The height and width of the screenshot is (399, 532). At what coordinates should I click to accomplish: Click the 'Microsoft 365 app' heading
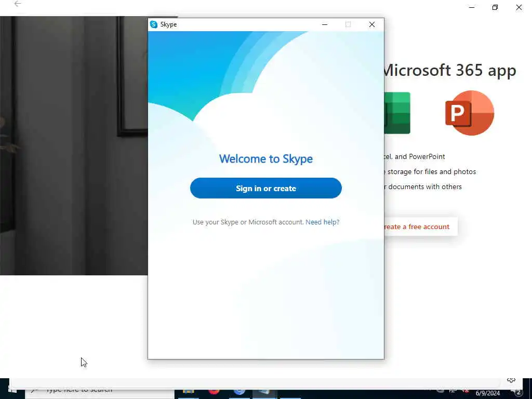[x=450, y=70]
